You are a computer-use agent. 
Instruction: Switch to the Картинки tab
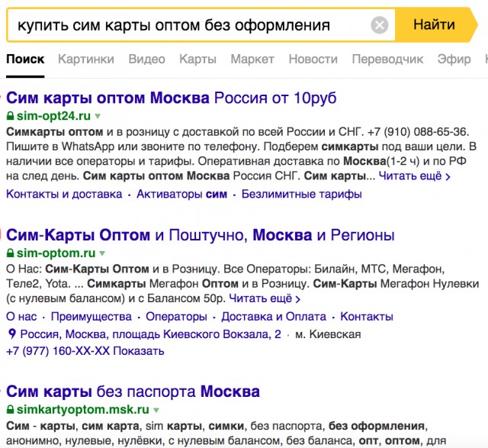tap(86, 59)
